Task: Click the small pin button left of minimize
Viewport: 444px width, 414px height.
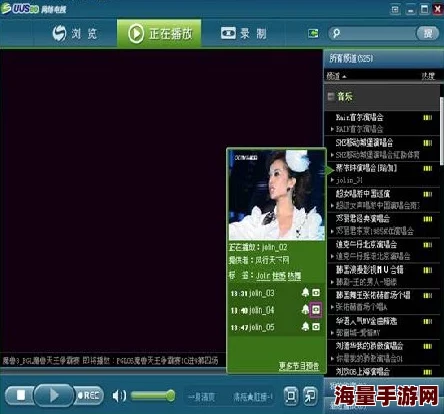Action: 395,9
